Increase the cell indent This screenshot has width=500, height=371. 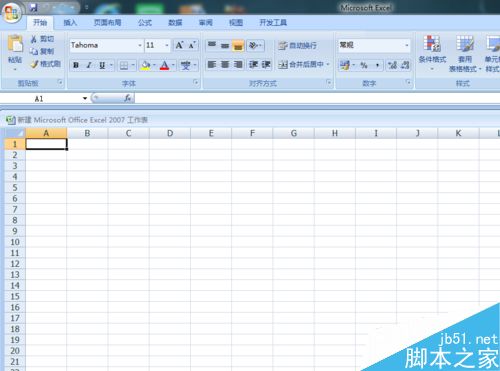coord(266,64)
